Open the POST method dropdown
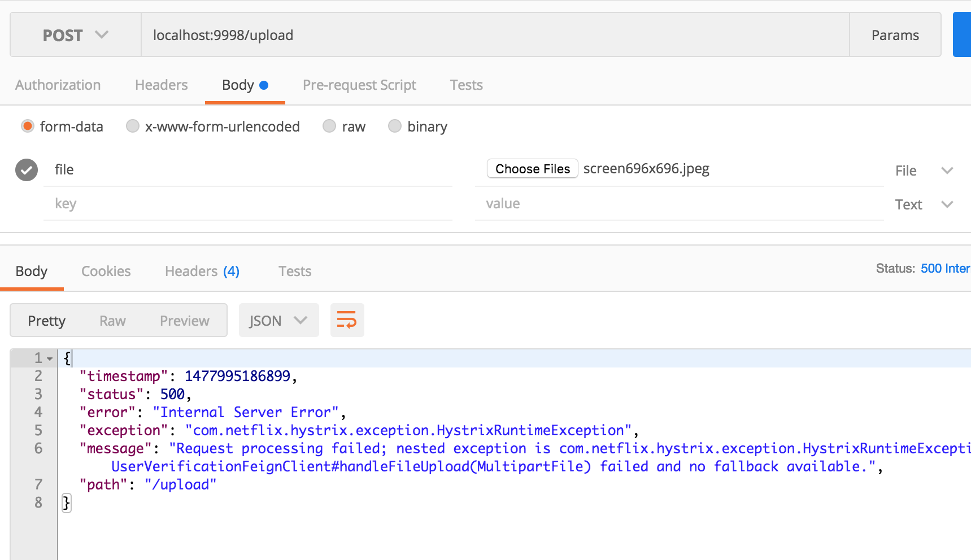971x560 pixels. [x=75, y=35]
